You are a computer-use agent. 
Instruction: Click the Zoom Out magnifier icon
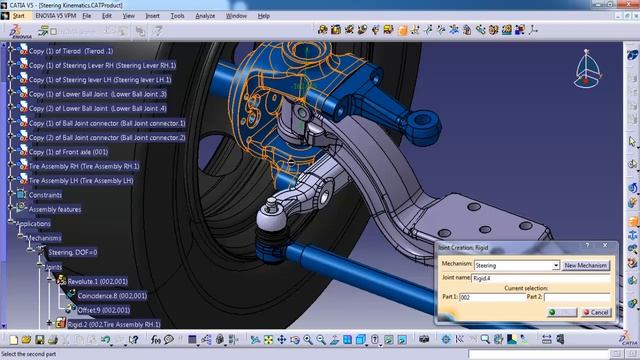321,340
